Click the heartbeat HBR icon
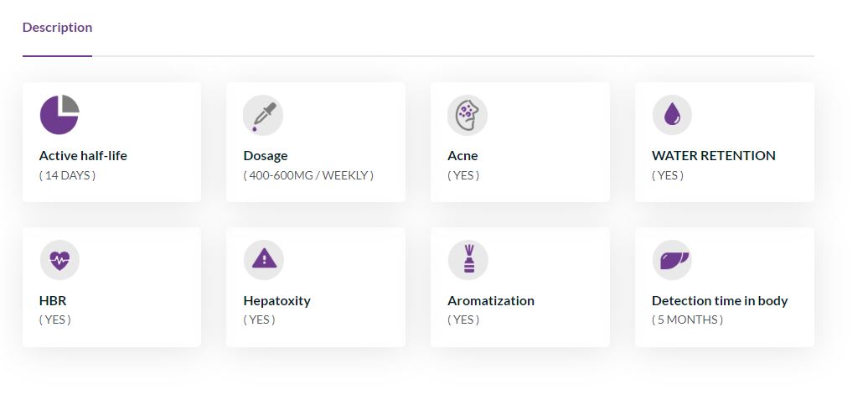The image size is (868, 395). tap(59, 260)
